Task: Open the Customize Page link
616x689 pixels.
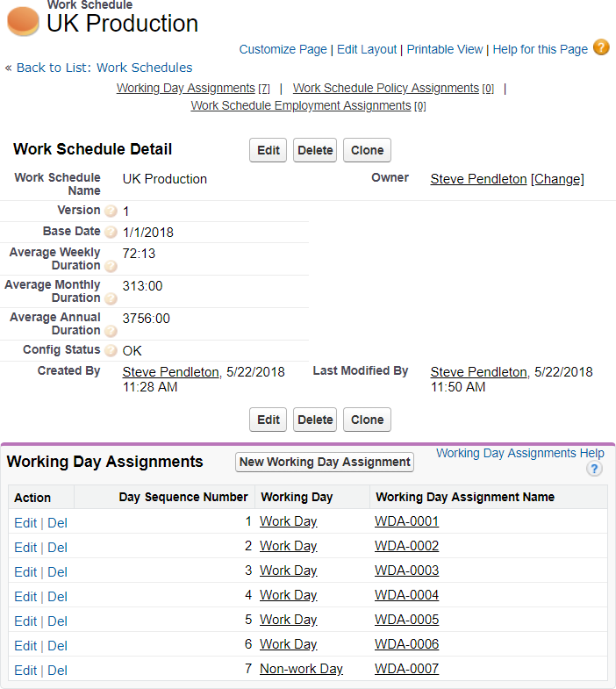Action: 283,49
